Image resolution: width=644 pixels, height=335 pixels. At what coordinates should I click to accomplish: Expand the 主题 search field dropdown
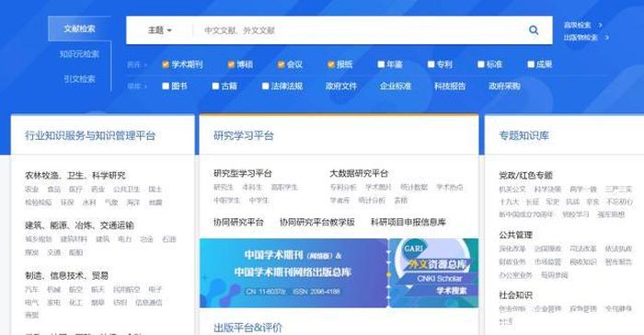[160, 30]
